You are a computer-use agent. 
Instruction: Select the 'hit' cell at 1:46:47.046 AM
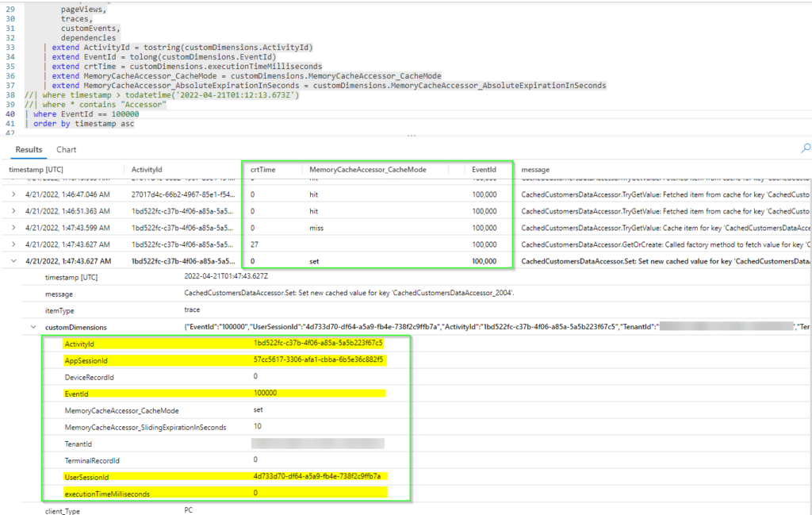314,194
